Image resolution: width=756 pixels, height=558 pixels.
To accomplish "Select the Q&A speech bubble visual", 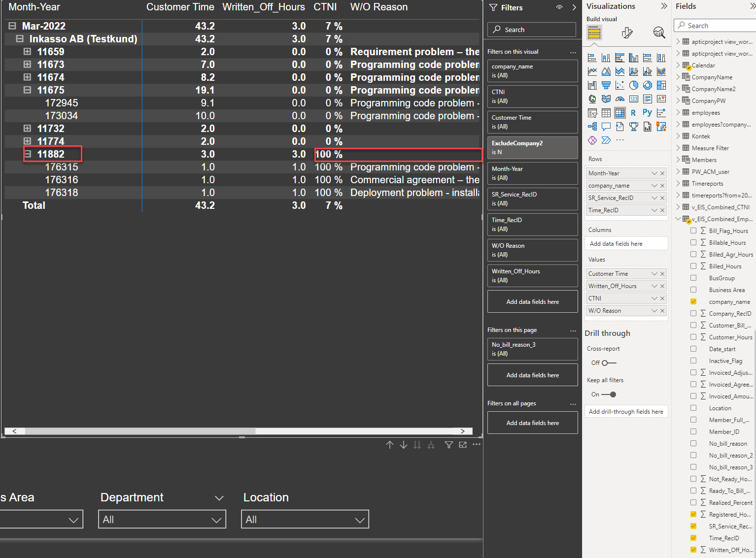I will [x=606, y=127].
